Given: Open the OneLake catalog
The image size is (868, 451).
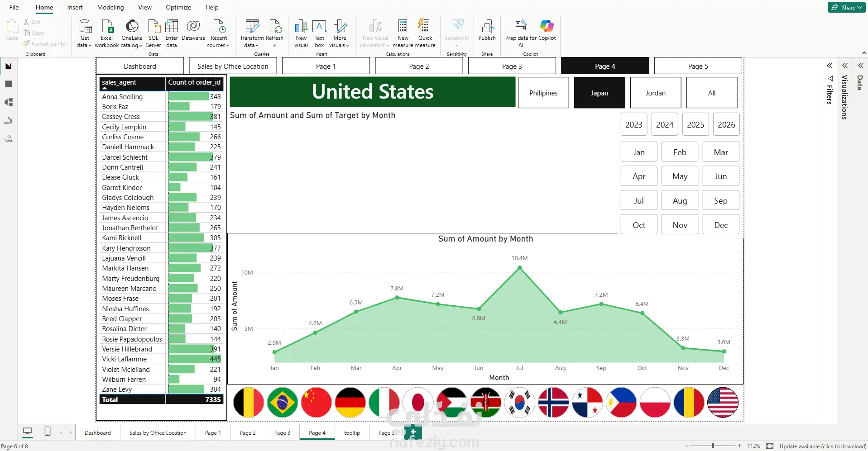Looking at the screenshot, I should [x=132, y=33].
